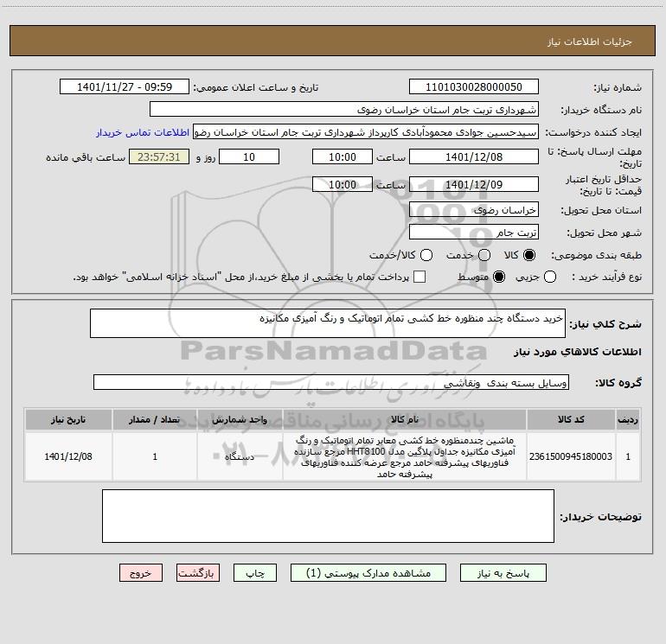The height and width of the screenshot is (644, 666).
Task: Click the buyer notes text area
Action: (328, 516)
